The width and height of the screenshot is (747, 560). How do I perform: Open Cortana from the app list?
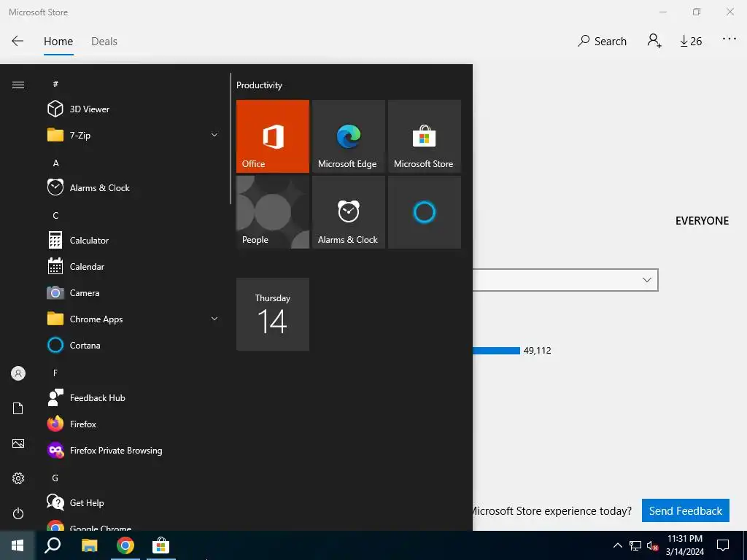pyautogui.click(x=133, y=345)
